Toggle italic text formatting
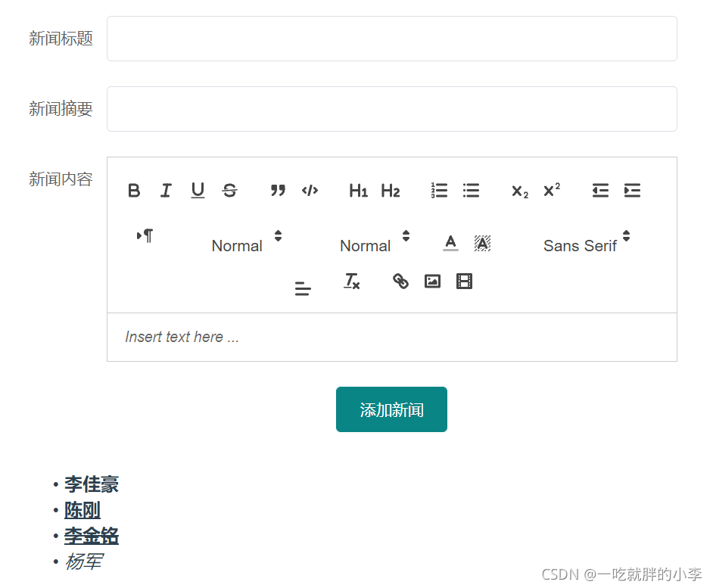The image size is (713, 588). tap(166, 191)
